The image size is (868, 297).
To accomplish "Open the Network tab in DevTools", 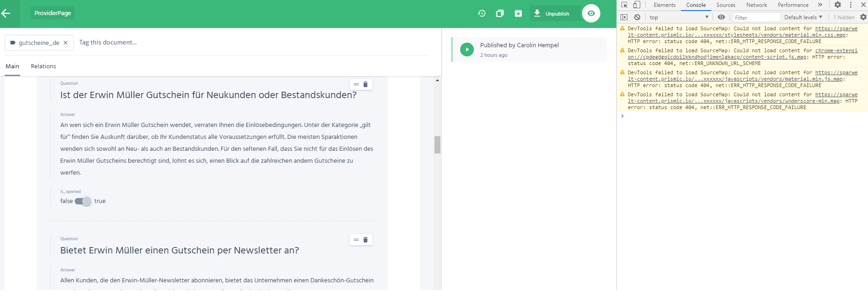I will pyautogui.click(x=757, y=5).
